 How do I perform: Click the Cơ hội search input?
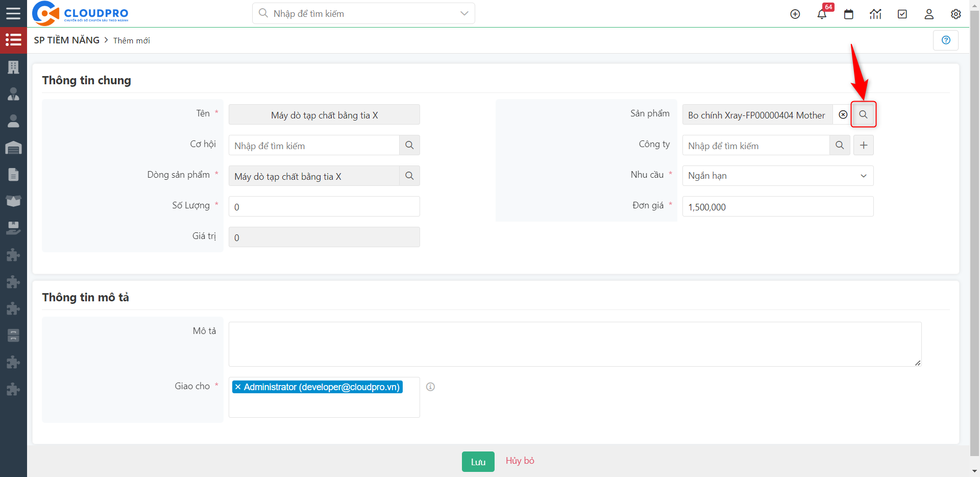coord(314,145)
